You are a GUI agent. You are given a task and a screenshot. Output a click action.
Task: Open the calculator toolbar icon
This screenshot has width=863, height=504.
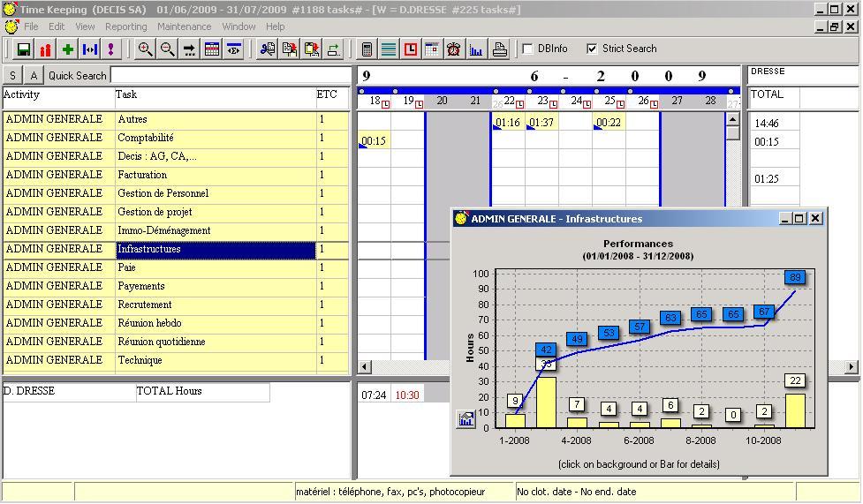pyautogui.click(x=367, y=49)
